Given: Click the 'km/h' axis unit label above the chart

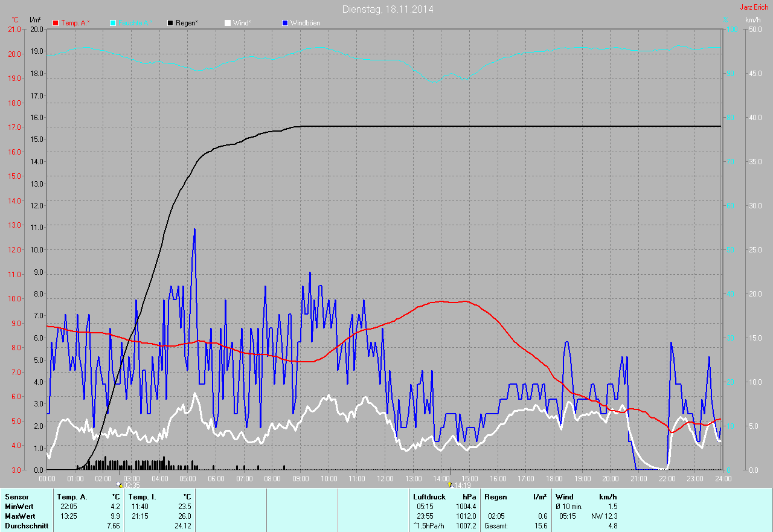Looking at the screenshot, I should pos(752,20).
